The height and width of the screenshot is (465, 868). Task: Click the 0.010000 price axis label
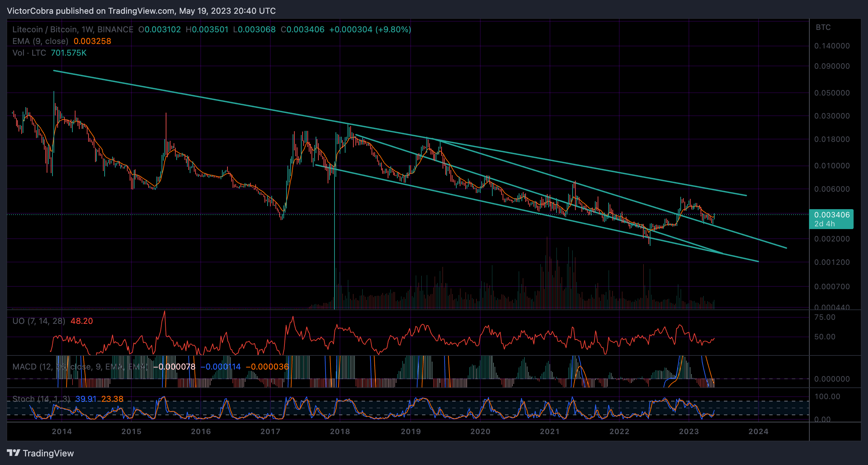tap(832, 166)
